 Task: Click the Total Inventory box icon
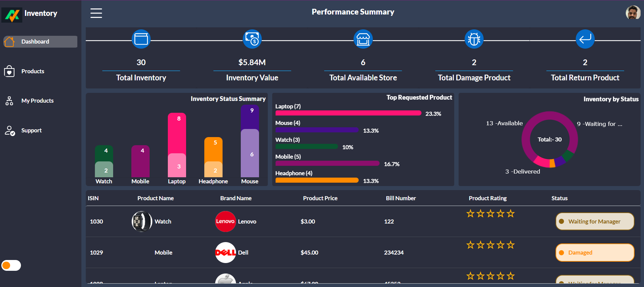pyautogui.click(x=141, y=39)
